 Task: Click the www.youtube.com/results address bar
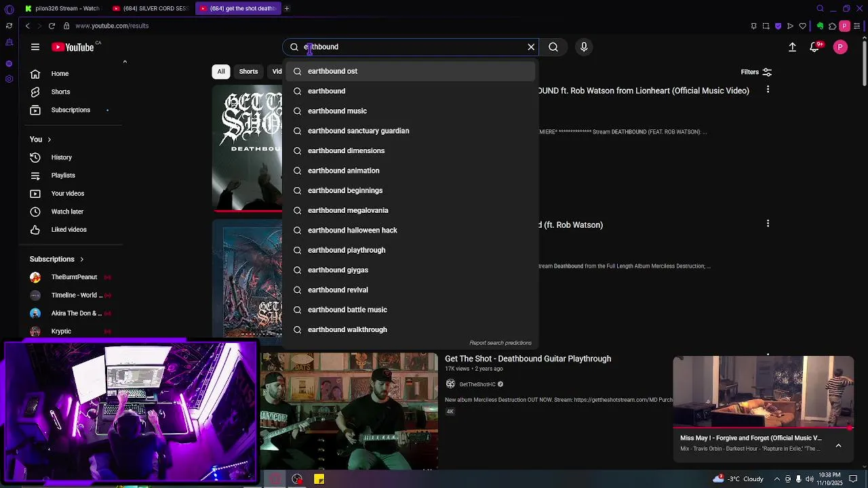(112, 26)
